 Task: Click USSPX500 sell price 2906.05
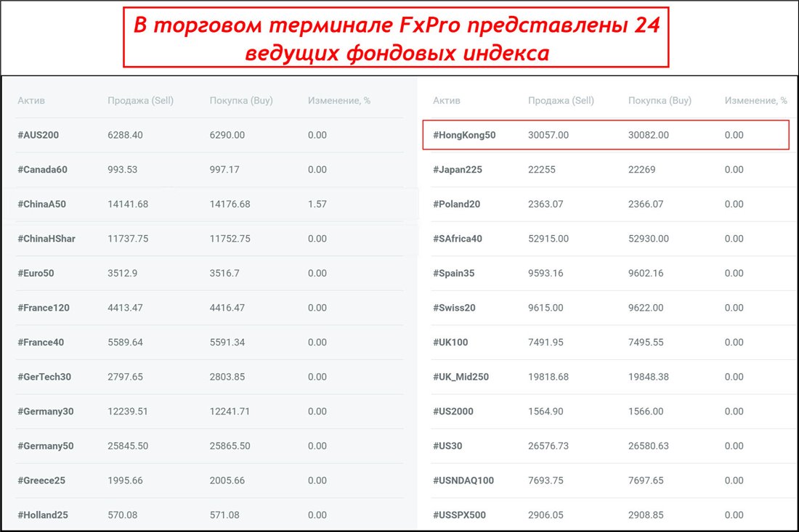pyautogui.click(x=545, y=515)
